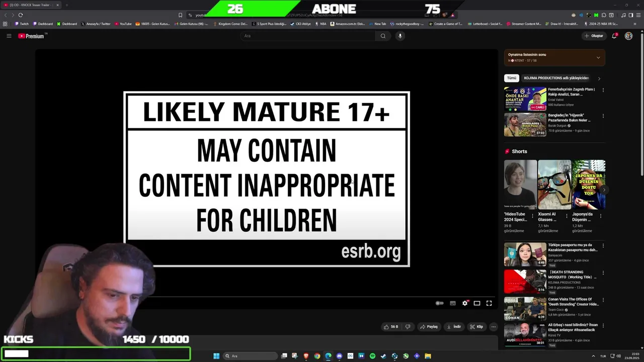The width and height of the screenshot is (644, 362).
Task: Open File Explorer from the taskbar
Action: [428, 356]
